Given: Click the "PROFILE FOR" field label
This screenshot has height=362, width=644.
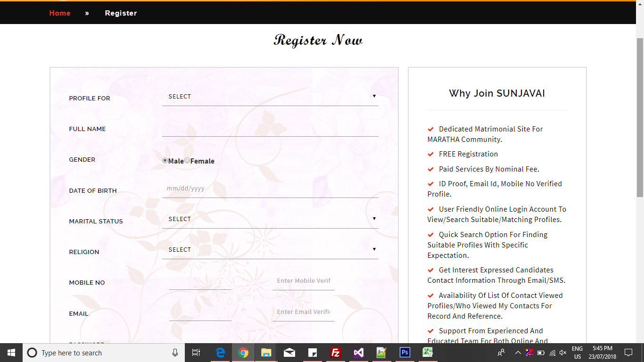Looking at the screenshot, I should [90, 99].
